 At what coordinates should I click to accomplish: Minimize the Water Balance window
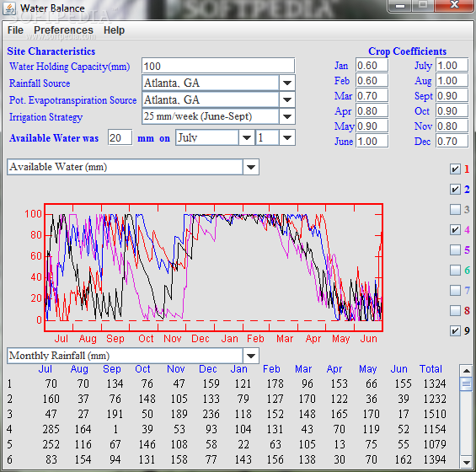click(400, 5)
